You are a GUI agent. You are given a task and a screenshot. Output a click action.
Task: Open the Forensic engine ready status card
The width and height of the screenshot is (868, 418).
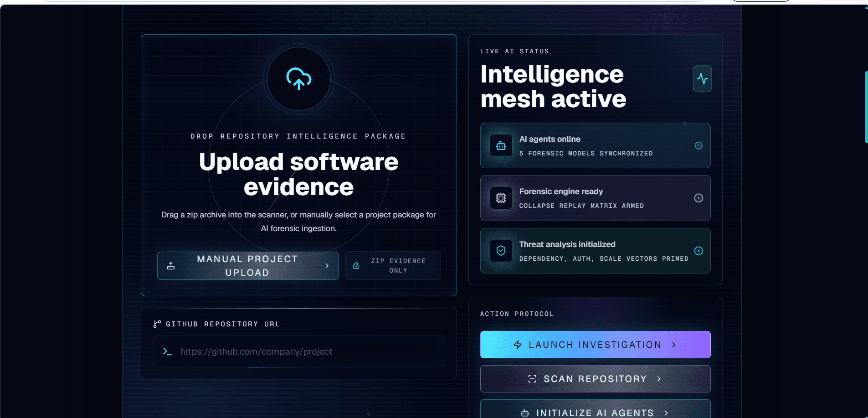tap(595, 198)
